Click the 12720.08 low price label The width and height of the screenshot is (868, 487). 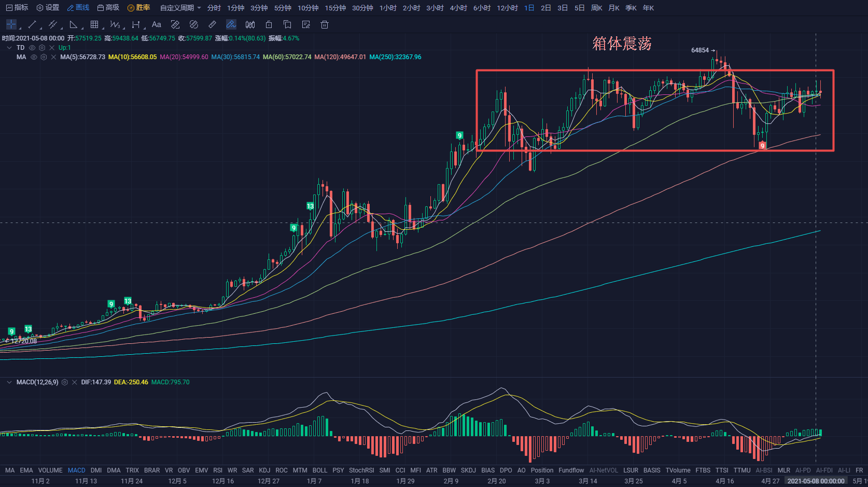point(24,341)
